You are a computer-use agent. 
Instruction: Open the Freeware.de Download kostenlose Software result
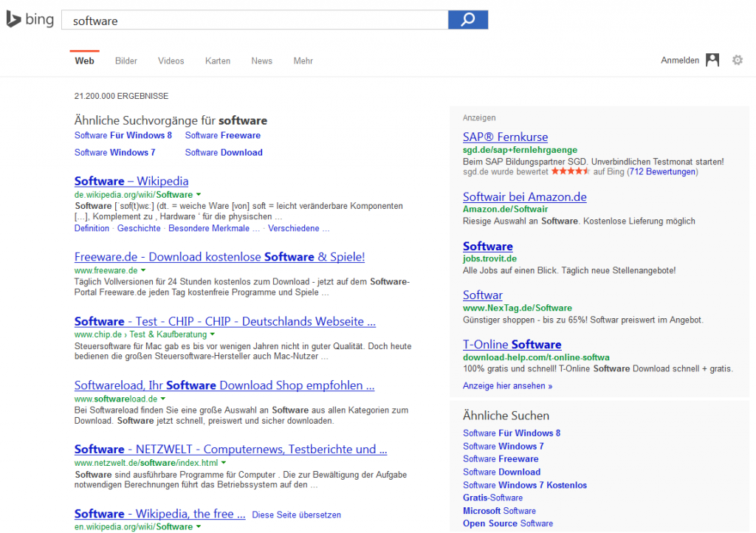tap(219, 257)
